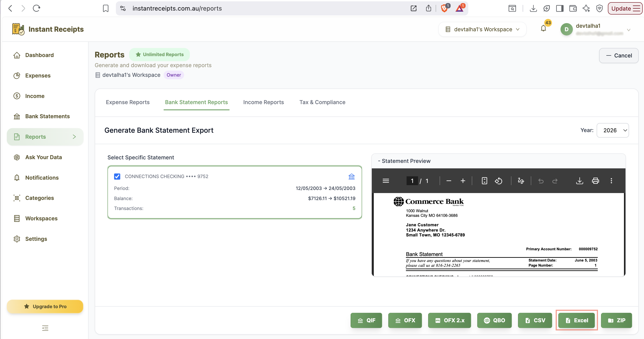The width and height of the screenshot is (644, 339).
Task: Click the PDF page number field
Action: [x=412, y=181]
